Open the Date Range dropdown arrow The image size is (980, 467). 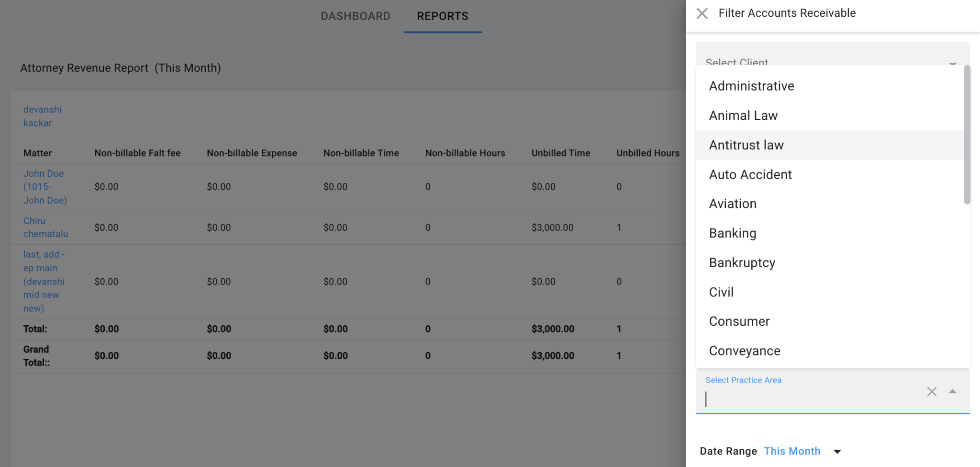click(837, 452)
